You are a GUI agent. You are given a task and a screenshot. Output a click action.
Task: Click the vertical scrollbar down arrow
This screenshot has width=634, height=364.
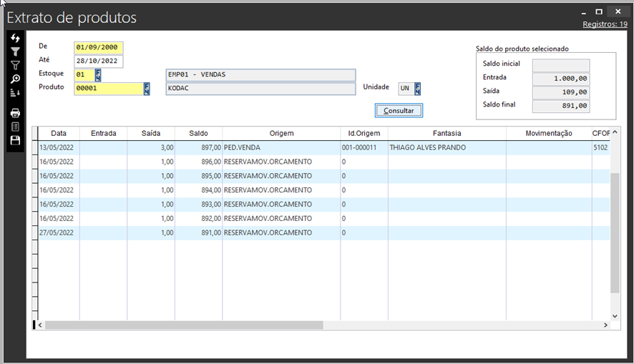coord(615,315)
